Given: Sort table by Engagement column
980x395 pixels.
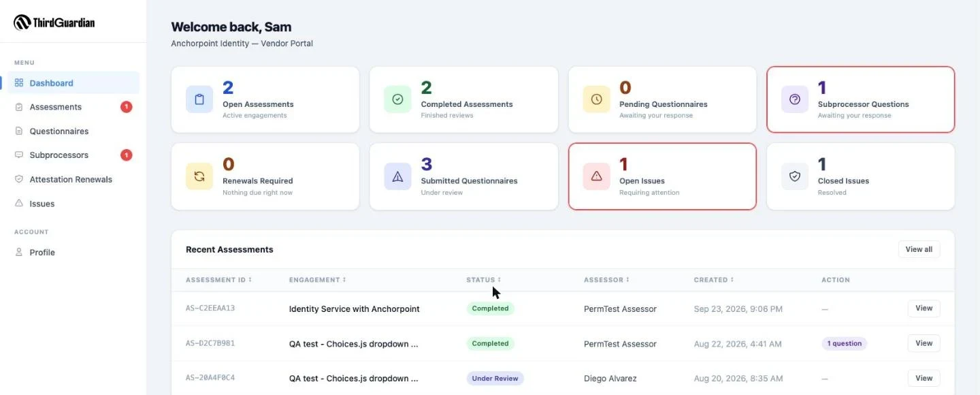Looking at the screenshot, I should click(x=317, y=280).
